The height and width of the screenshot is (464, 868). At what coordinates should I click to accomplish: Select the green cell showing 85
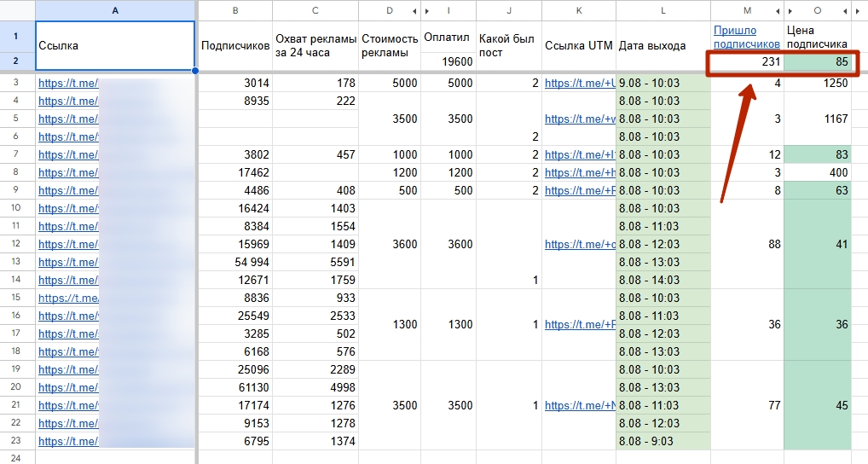tap(817, 62)
